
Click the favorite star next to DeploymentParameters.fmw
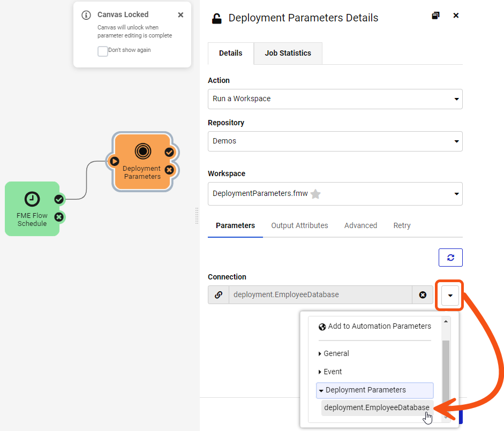tap(316, 194)
